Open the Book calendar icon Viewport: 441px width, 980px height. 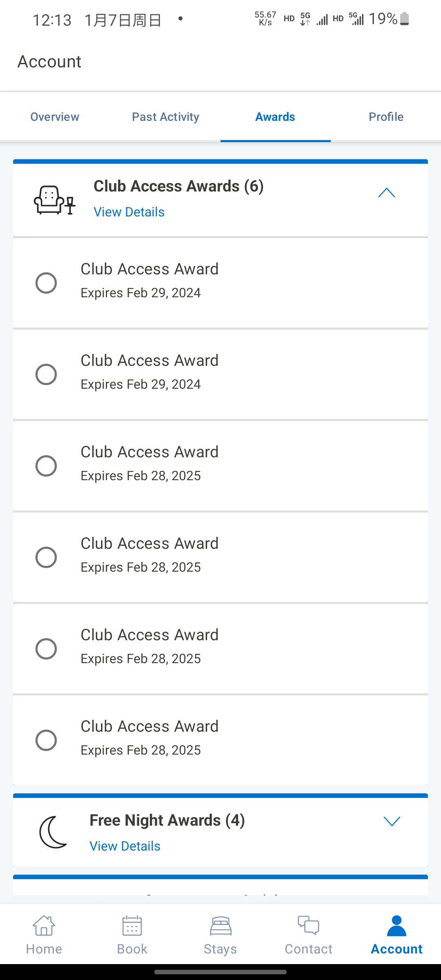(132, 925)
